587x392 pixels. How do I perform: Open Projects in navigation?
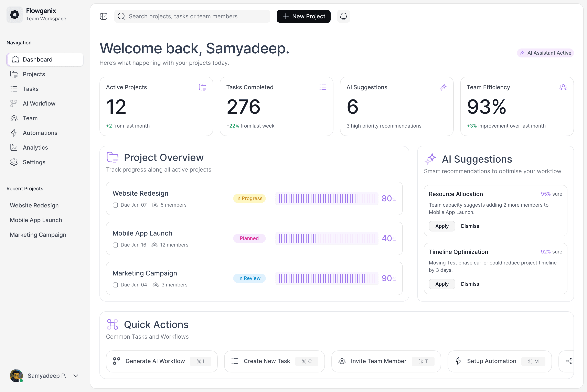(x=45, y=74)
